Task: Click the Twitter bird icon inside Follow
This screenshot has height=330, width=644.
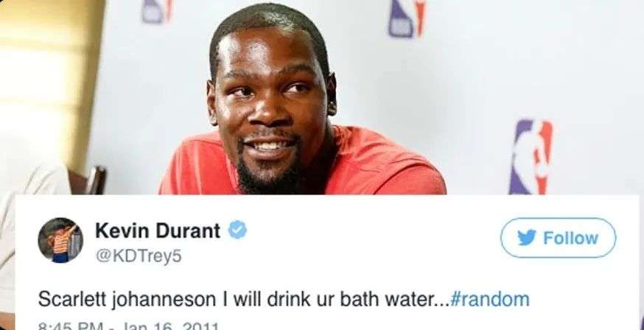Action: [x=527, y=238]
